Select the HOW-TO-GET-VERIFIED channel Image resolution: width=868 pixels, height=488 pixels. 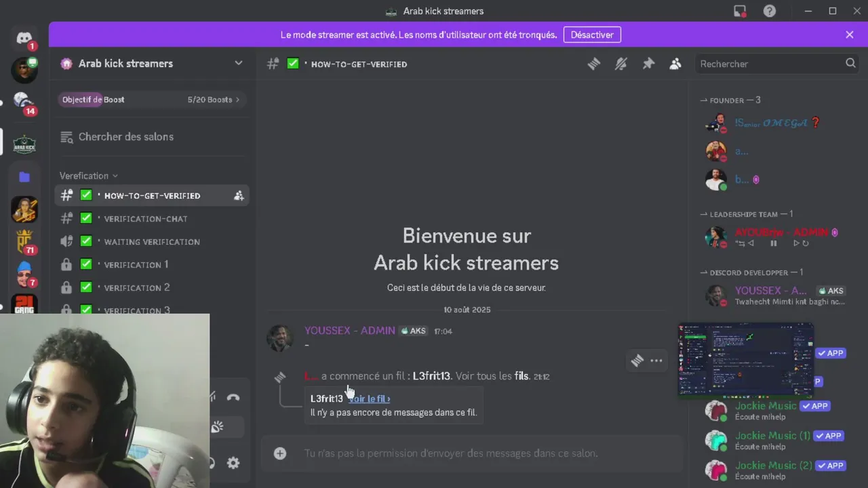pyautogui.click(x=152, y=195)
